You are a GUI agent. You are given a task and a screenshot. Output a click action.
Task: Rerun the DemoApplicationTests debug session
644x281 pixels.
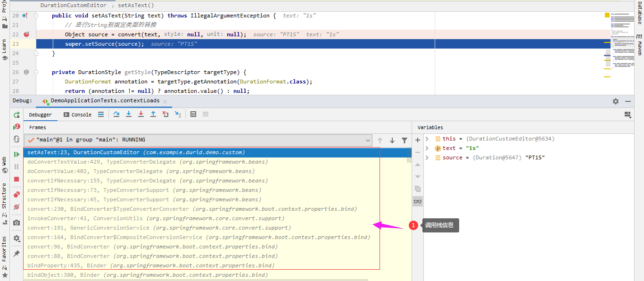(17, 115)
